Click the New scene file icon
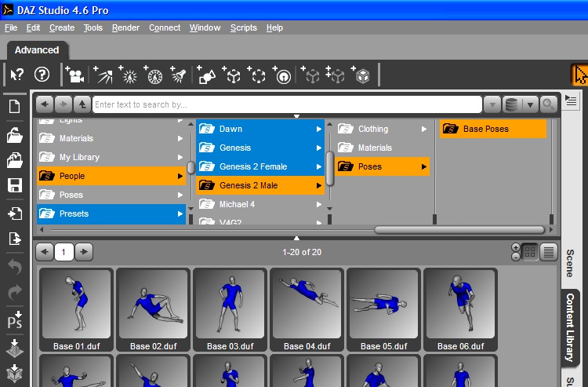 click(15, 107)
